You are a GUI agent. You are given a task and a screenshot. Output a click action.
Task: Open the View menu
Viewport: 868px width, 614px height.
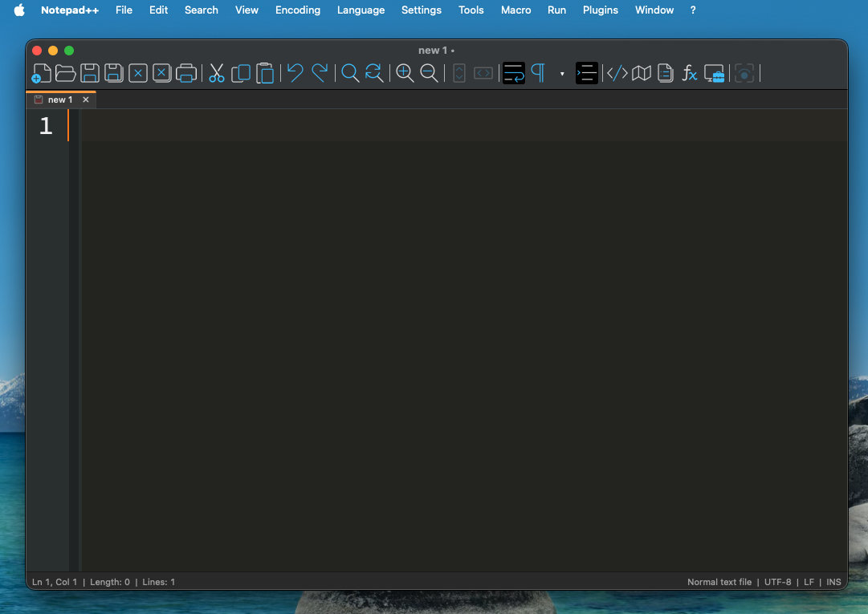click(x=247, y=10)
